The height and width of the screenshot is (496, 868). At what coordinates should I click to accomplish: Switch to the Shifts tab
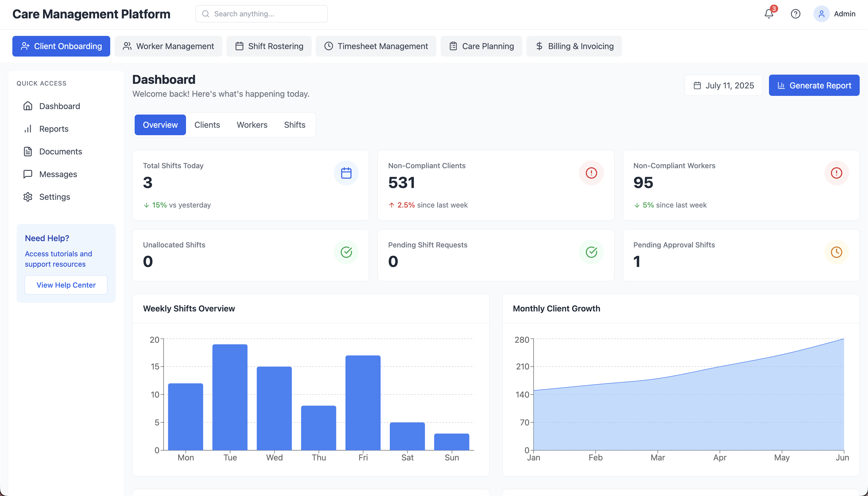click(x=294, y=125)
